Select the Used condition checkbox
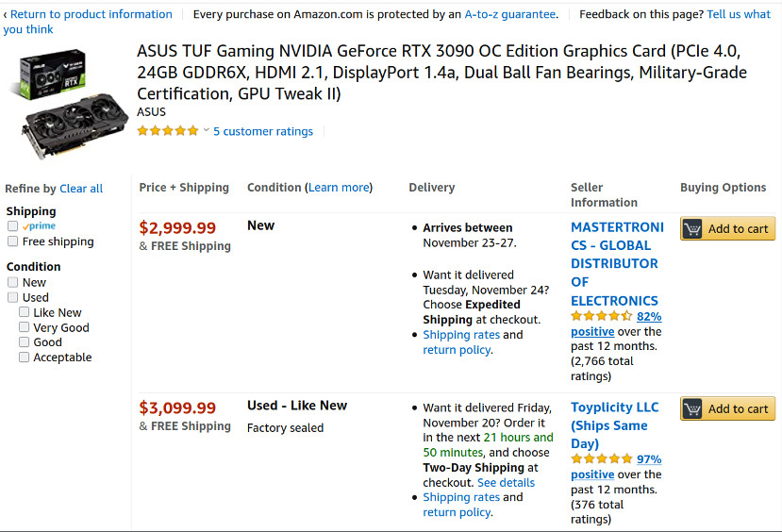 13,297
